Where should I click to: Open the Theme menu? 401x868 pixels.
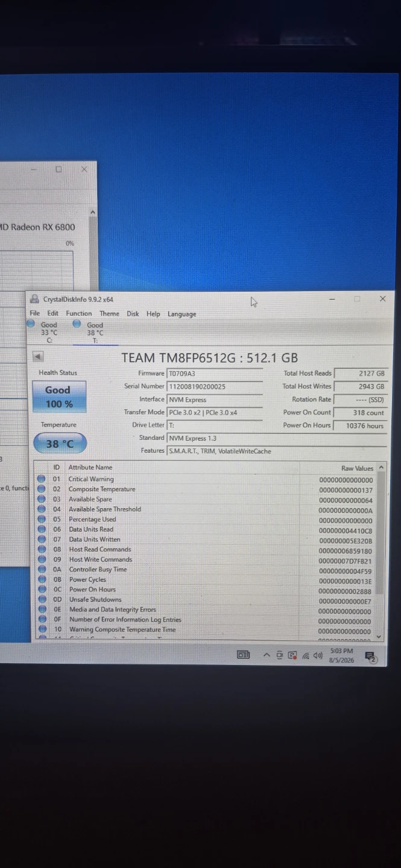[109, 313]
